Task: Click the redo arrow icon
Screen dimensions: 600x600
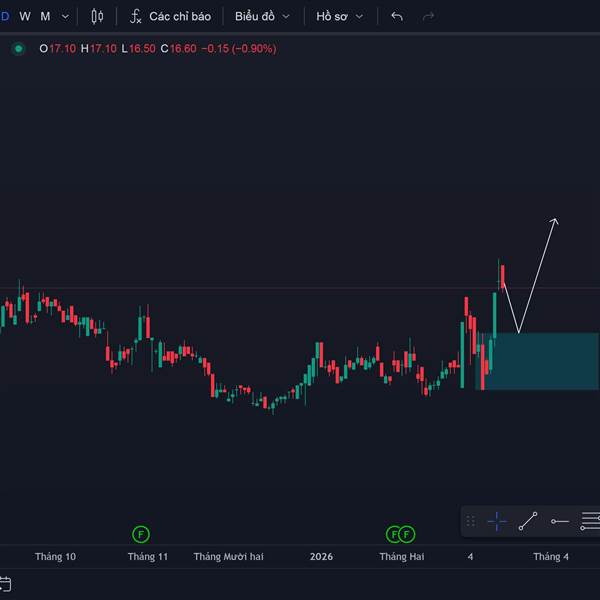Action: pos(428,16)
